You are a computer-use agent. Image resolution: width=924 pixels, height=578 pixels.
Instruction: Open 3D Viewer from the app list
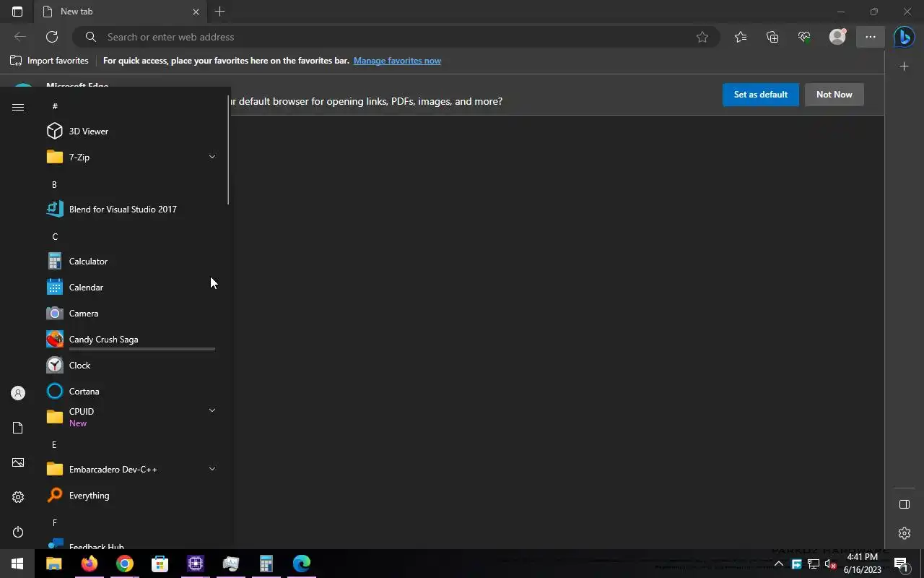point(131,131)
